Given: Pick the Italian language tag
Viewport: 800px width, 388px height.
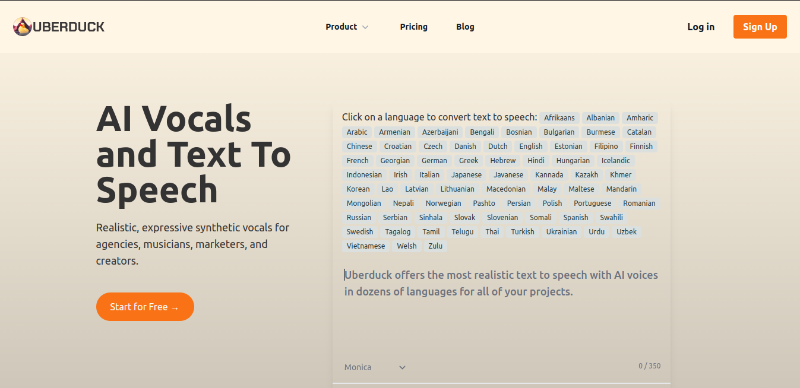Looking at the screenshot, I should [x=430, y=175].
